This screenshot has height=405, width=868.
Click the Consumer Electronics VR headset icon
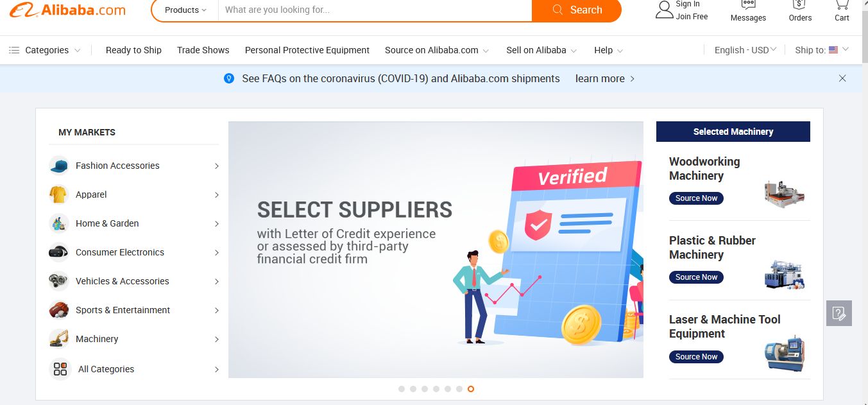59,252
